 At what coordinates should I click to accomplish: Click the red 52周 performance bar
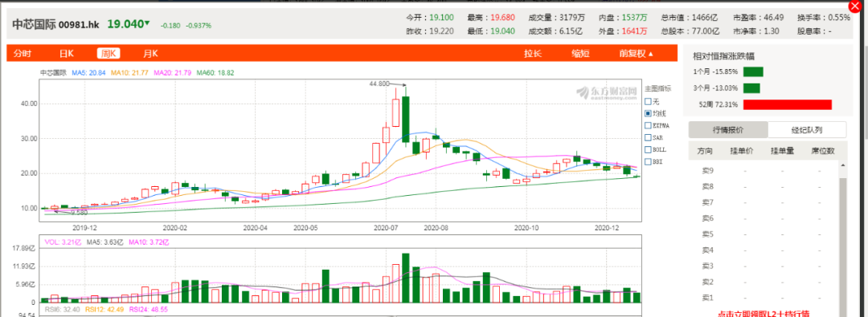click(788, 104)
